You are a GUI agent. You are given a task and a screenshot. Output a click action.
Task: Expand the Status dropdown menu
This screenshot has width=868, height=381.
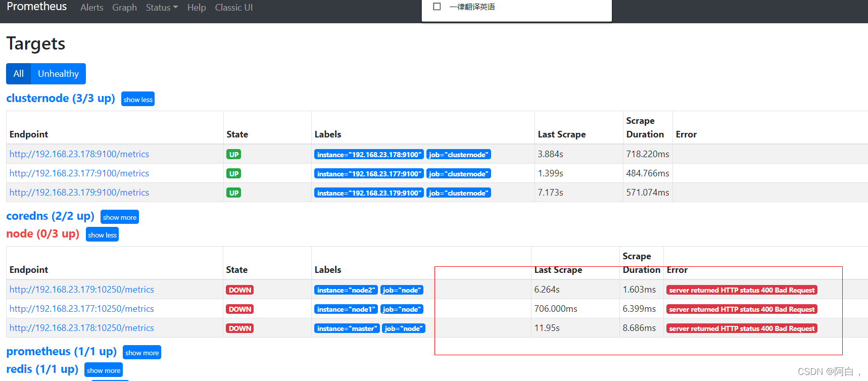pos(162,8)
